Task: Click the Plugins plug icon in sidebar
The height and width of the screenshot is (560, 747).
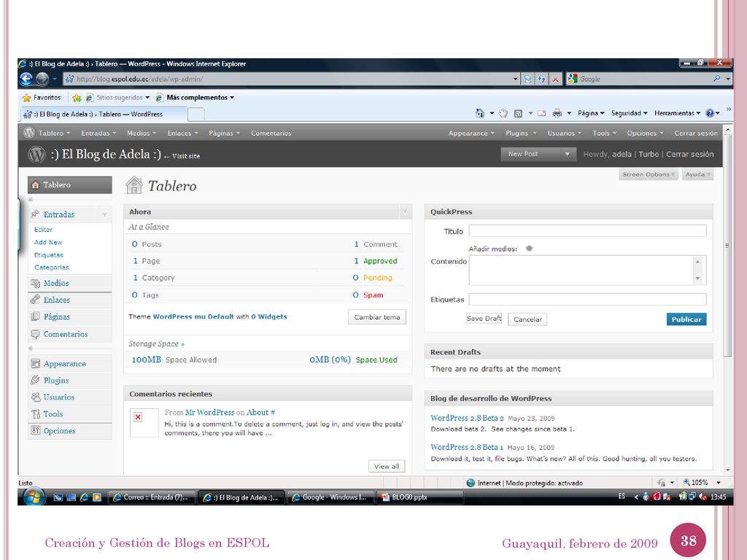Action: tap(35, 380)
